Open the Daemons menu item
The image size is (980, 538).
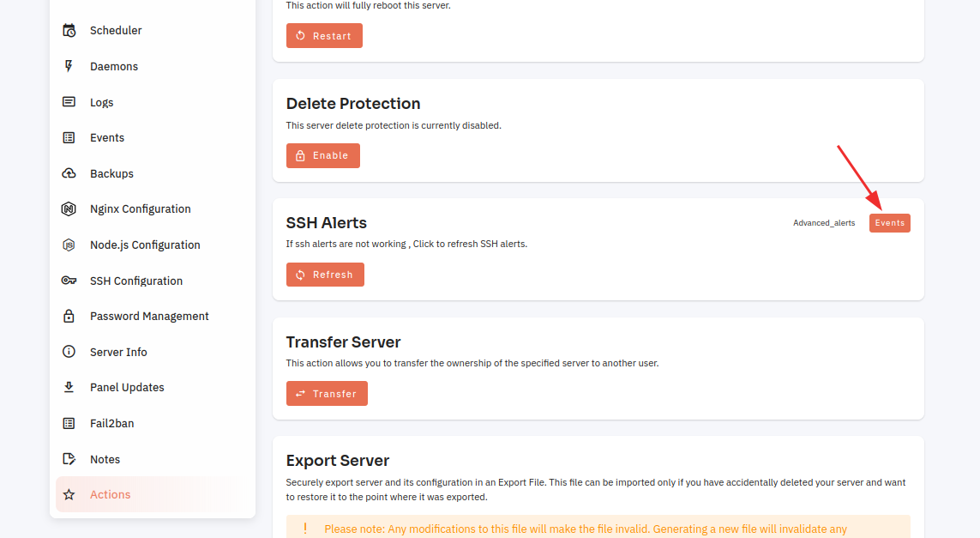tap(153, 66)
